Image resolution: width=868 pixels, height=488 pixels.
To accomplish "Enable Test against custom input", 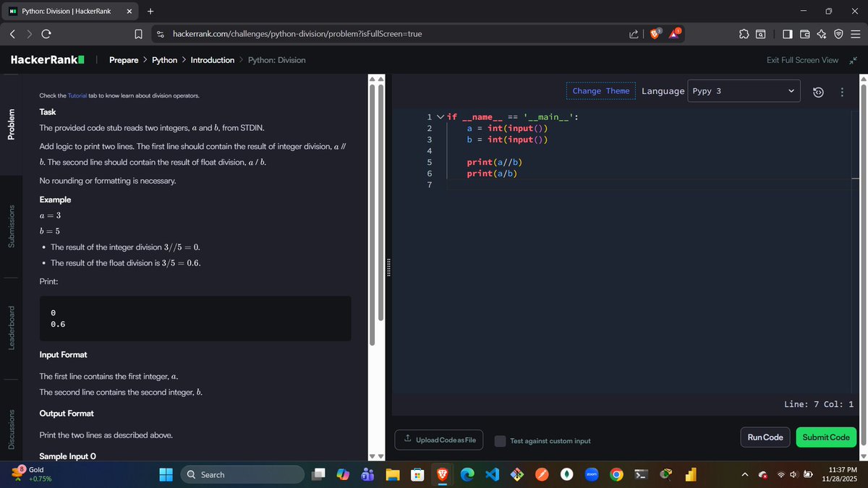I will (500, 440).
